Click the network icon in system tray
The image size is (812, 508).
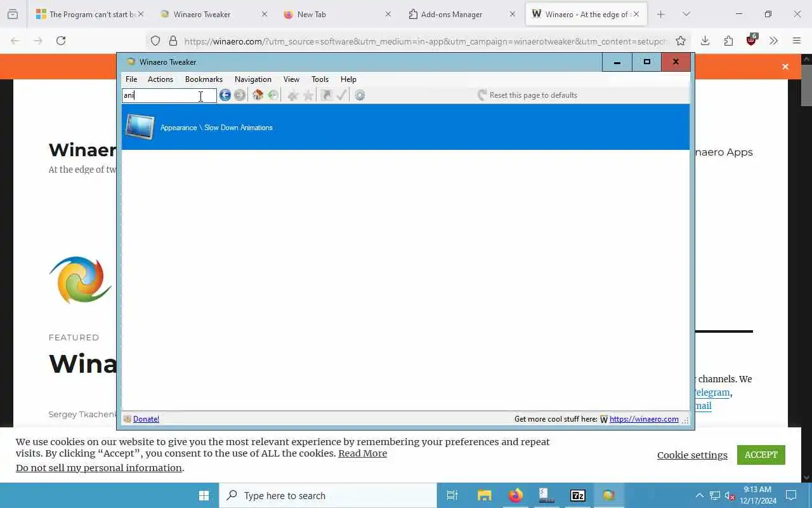(x=715, y=495)
